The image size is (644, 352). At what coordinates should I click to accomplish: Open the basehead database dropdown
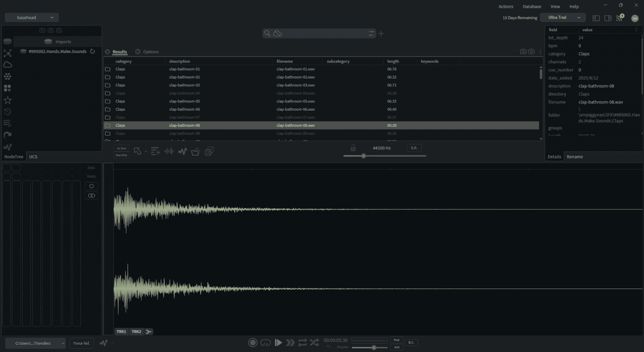[x=32, y=17]
